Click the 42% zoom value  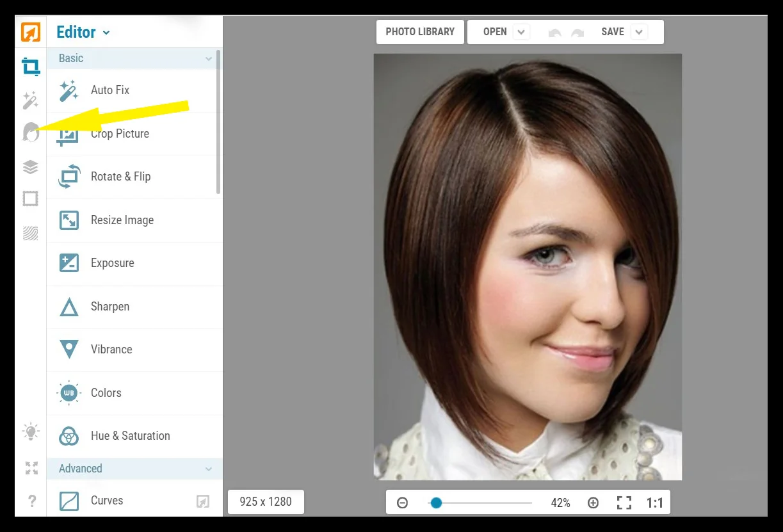[560, 503]
